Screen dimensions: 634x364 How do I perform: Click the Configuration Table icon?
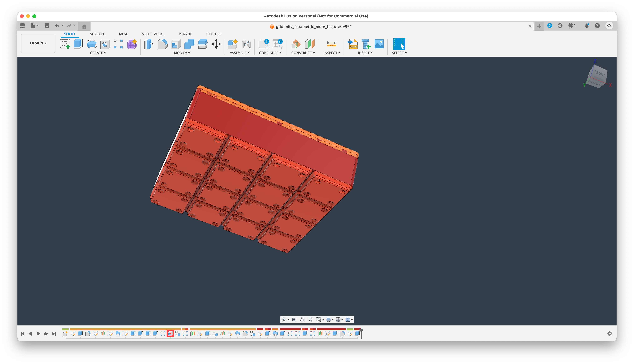(x=278, y=44)
